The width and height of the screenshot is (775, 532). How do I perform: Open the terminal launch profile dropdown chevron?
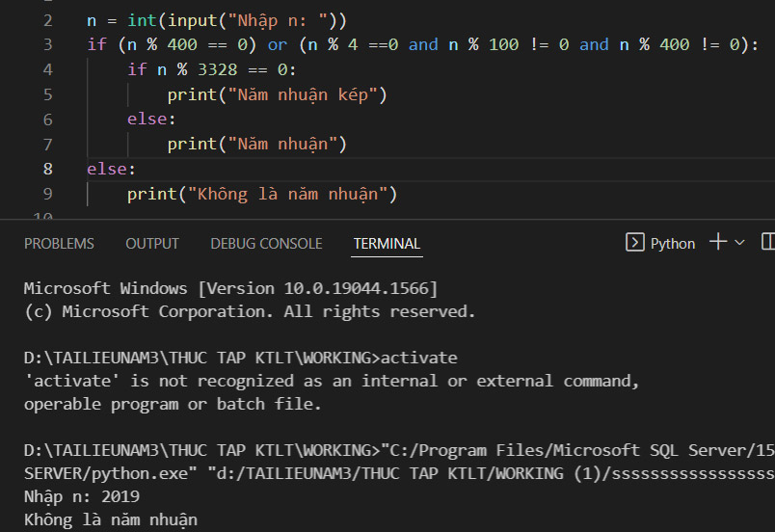coord(740,243)
